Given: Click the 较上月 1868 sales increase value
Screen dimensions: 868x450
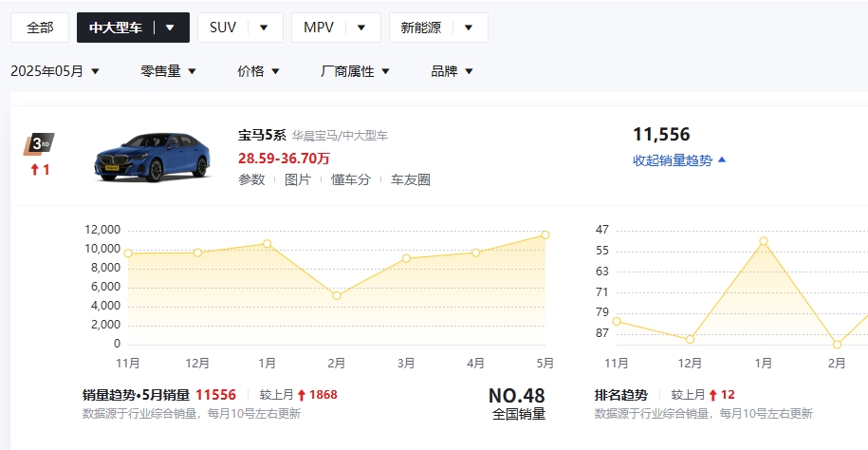Looking at the screenshot, I should click(x=299, y=395).
